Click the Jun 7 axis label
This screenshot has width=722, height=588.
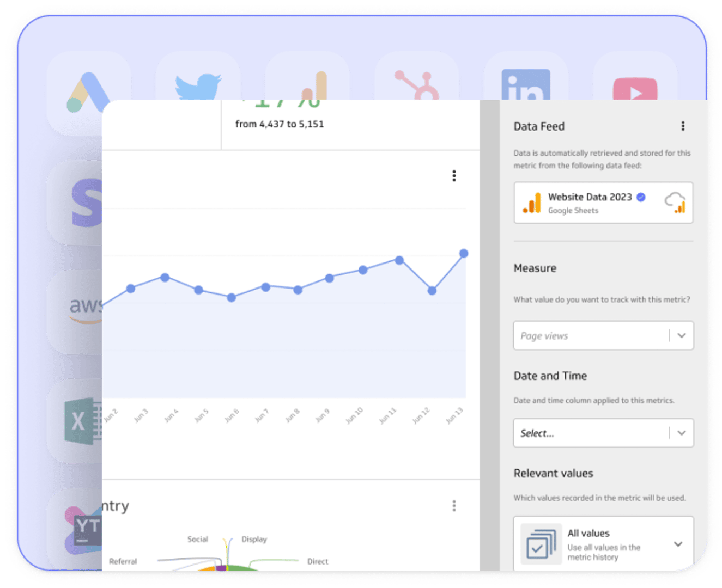(262, 415)
